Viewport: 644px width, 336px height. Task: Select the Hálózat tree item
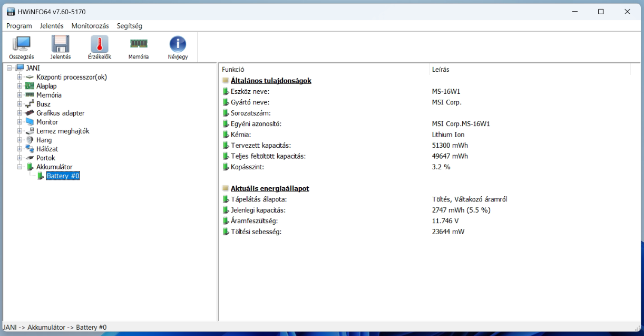[x=47, y=149]
